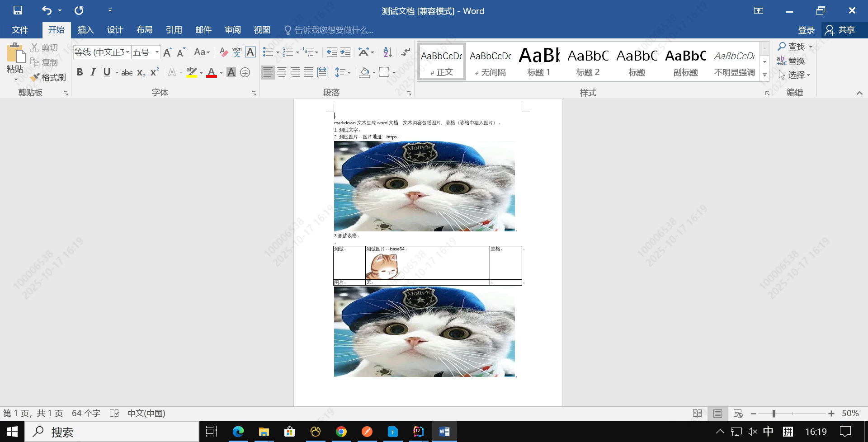Open the 视图 ribbon tab
The image size is (868, 442).
(x=262, y=30)
